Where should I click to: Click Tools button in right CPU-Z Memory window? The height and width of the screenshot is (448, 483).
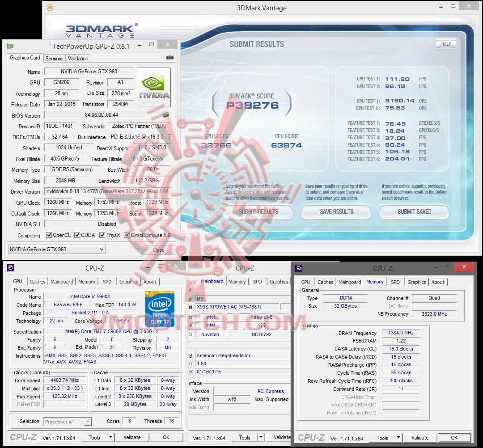coord(382,438)
